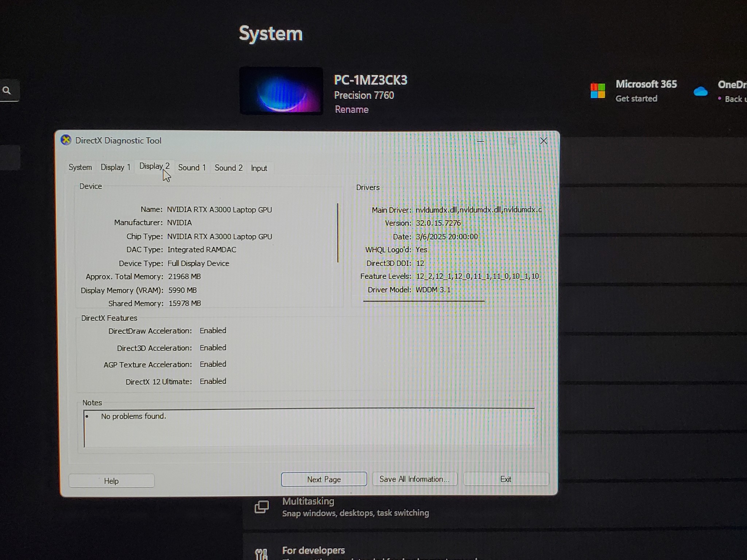This screenshot has height=560, width=747.
Task: Click the Direct3D DDI value 12
Action: pyautogui.click(x=420, y=263)
